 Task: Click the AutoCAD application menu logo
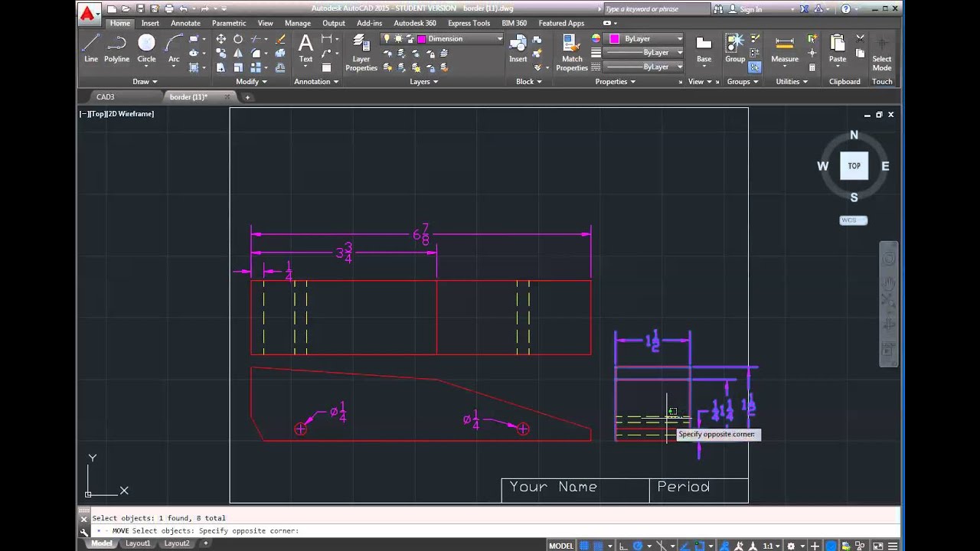pos(88,13)
